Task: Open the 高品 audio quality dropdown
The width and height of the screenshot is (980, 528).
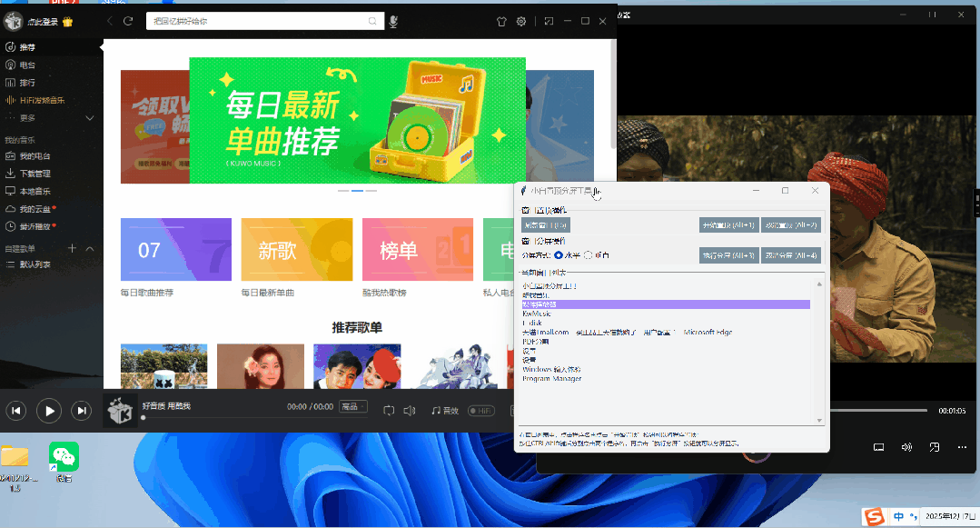Action: coord(352,406)
